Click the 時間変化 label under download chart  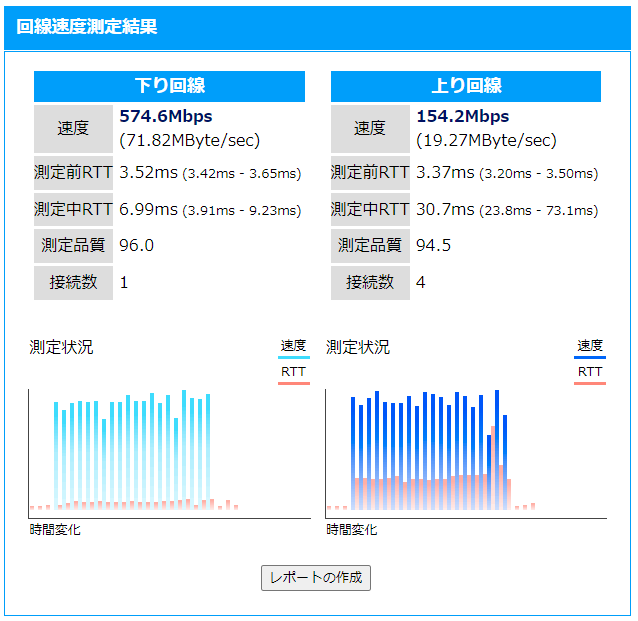[55, 529]
